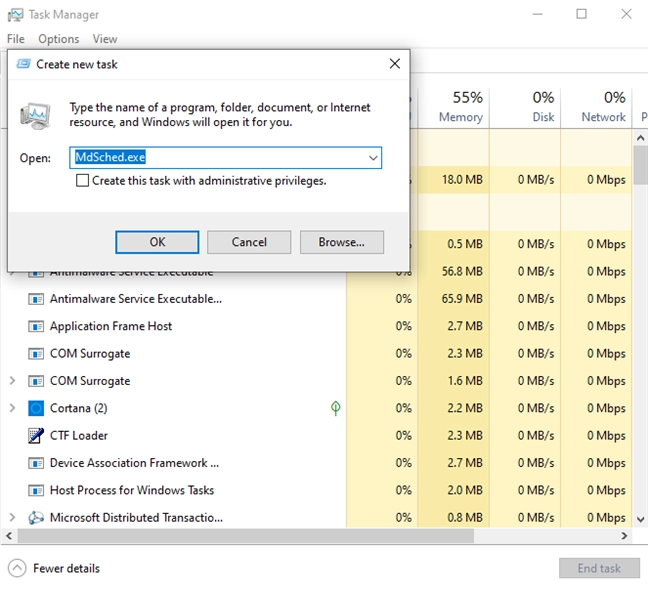648x591 pixels.
Task: Close the Create new task dialog
Action: pos(395,64)
